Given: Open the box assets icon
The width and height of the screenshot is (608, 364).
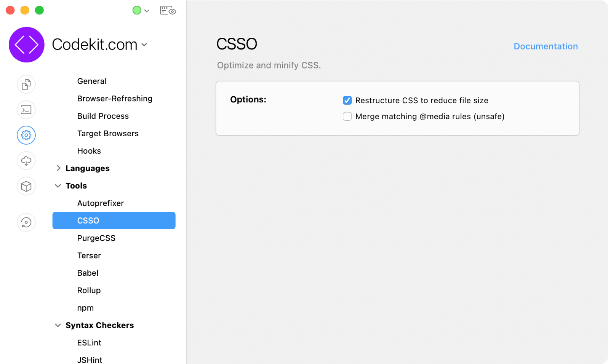Looking at the screenshot, I should tap(26, 186).
